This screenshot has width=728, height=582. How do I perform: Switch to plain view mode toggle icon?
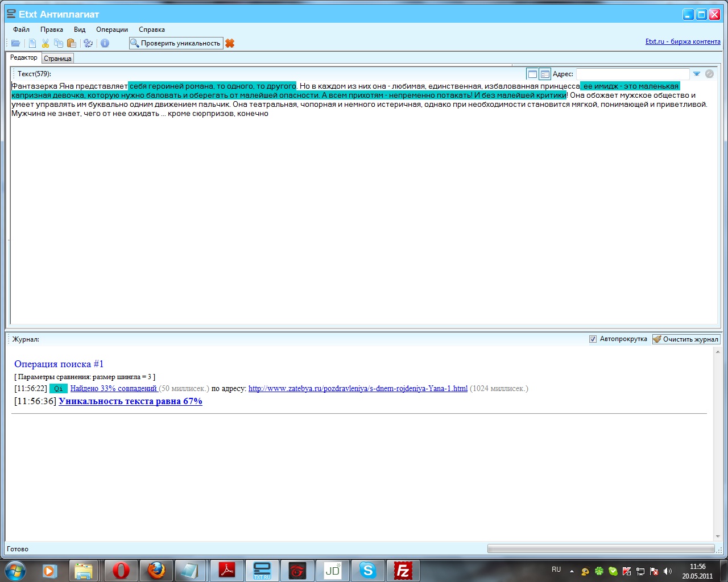coord(532,74)
